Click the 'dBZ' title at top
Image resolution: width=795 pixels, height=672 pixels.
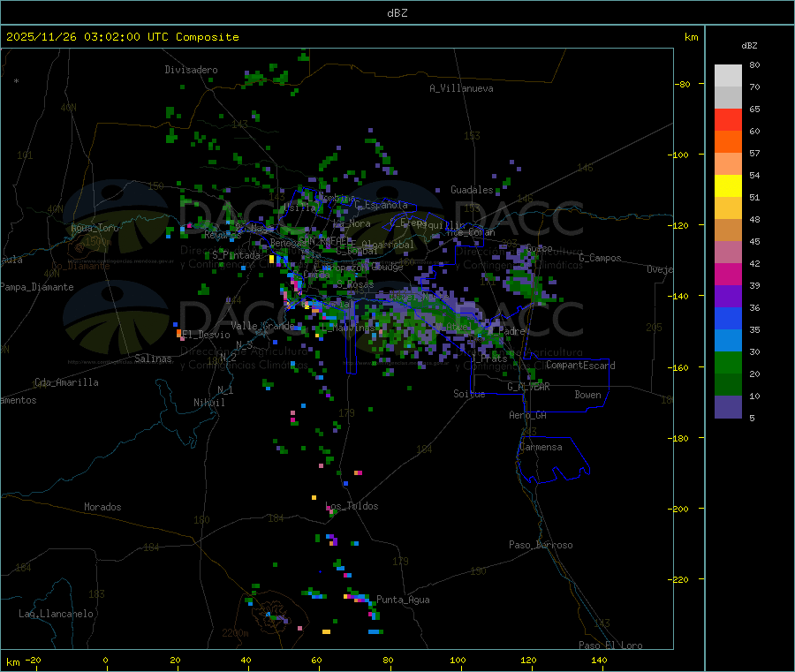click(397, 13)
